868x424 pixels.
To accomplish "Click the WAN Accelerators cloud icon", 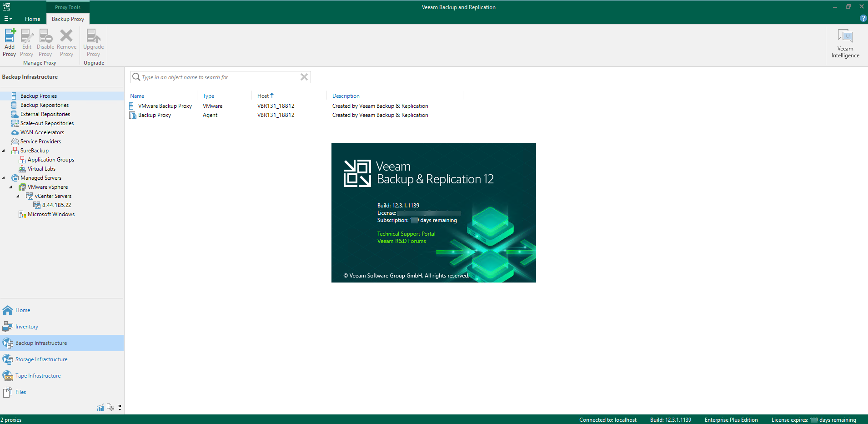I will (15, 132).
